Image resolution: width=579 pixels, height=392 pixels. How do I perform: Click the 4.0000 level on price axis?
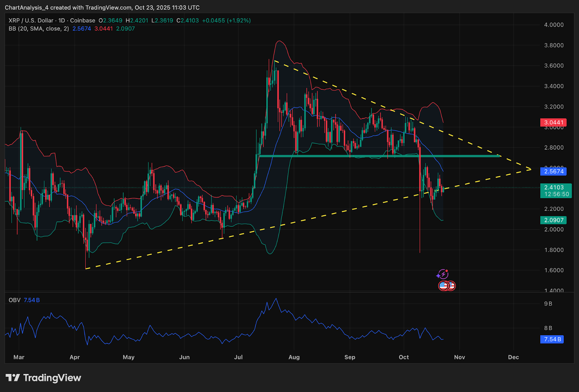[554, 25]
